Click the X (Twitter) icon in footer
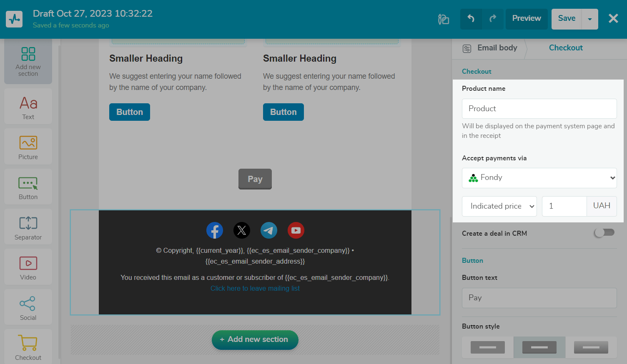 coord(242,230)
